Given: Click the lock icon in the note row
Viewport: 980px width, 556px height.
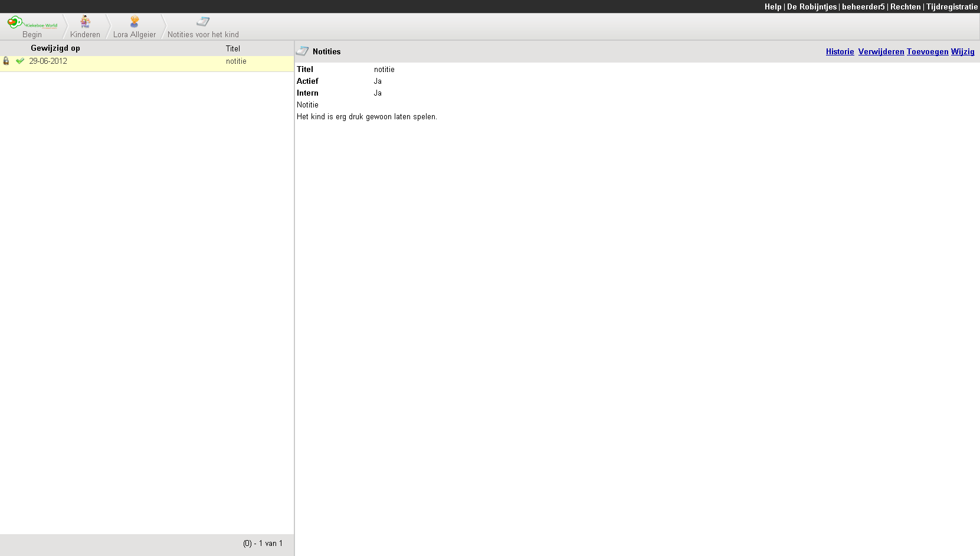Looking at the screenshot, I should click(x=6, y=61).
